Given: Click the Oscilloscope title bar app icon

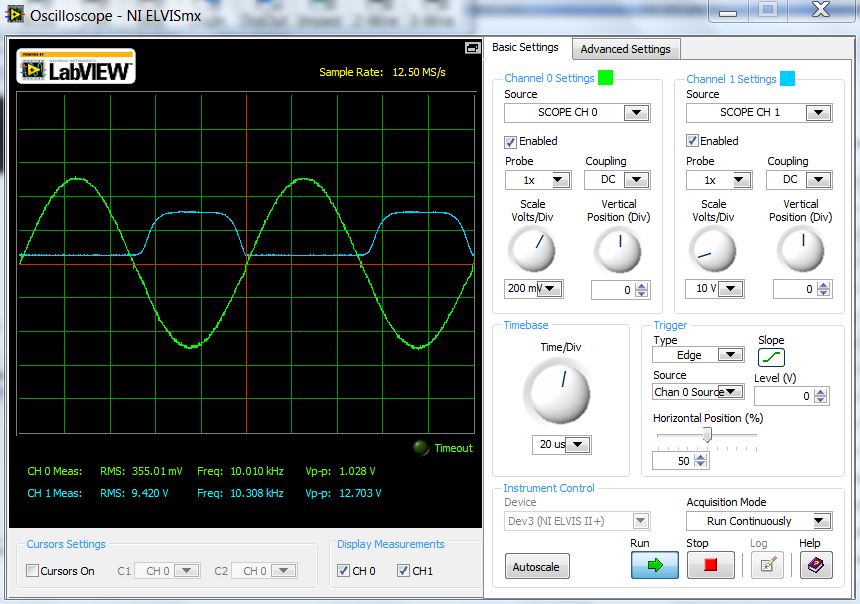Looking at the screenshot, I should pos(15,15).
